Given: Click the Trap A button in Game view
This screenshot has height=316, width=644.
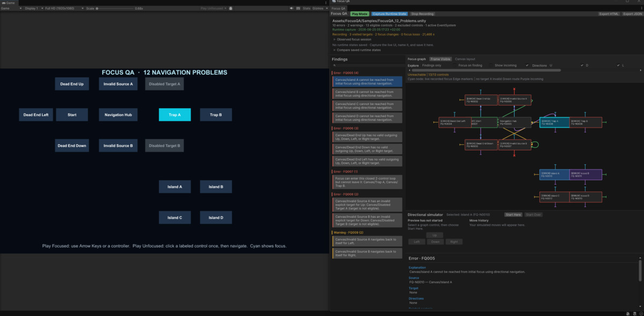Looking at the screenshot, I should [x=174, y=114].
